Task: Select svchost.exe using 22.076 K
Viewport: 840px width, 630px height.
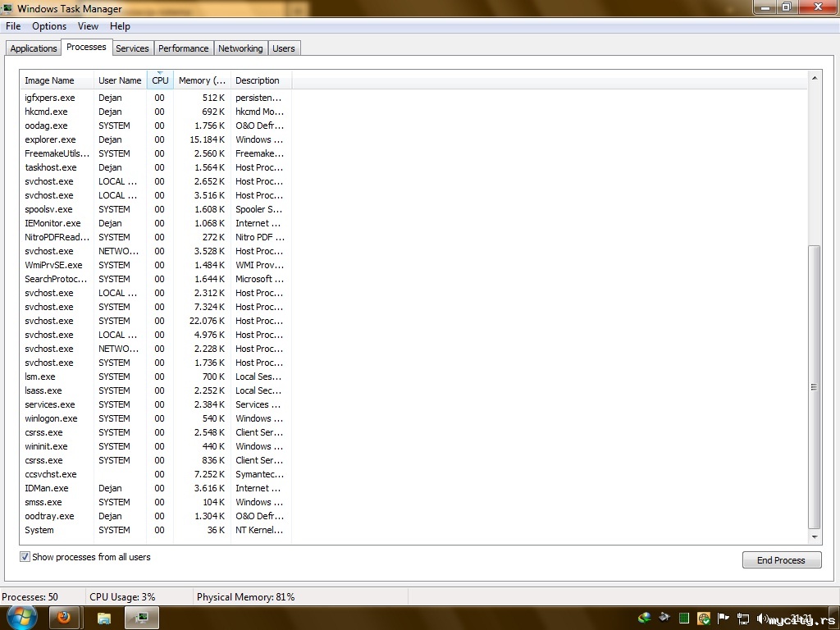Action: click(155, 321)
